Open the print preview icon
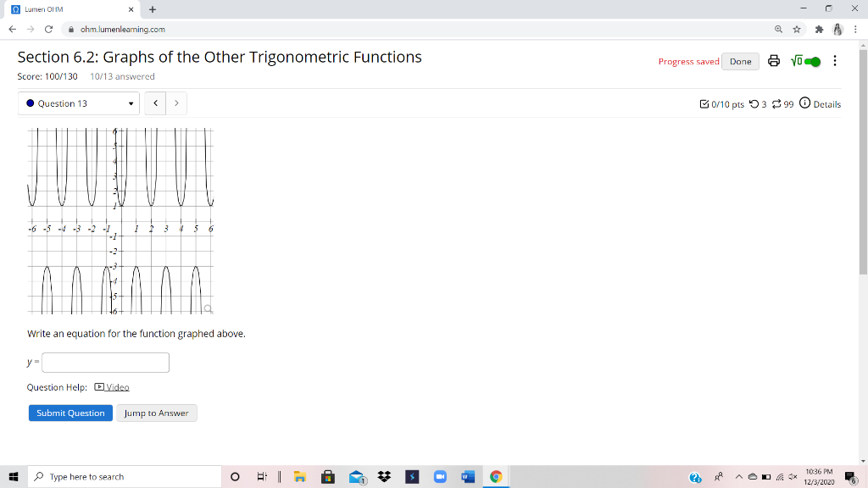 [x=773, y=61]
